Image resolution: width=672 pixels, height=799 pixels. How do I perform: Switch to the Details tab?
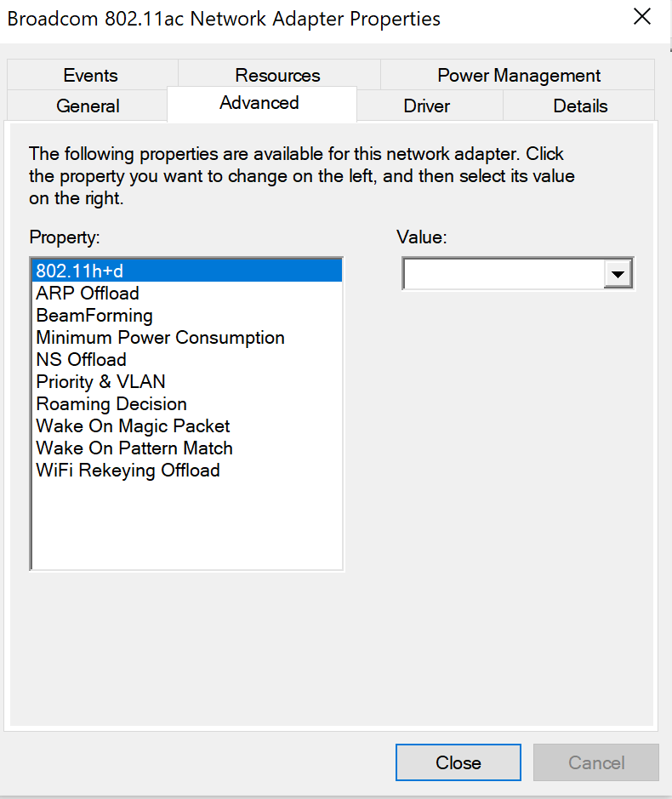point(579,106)
